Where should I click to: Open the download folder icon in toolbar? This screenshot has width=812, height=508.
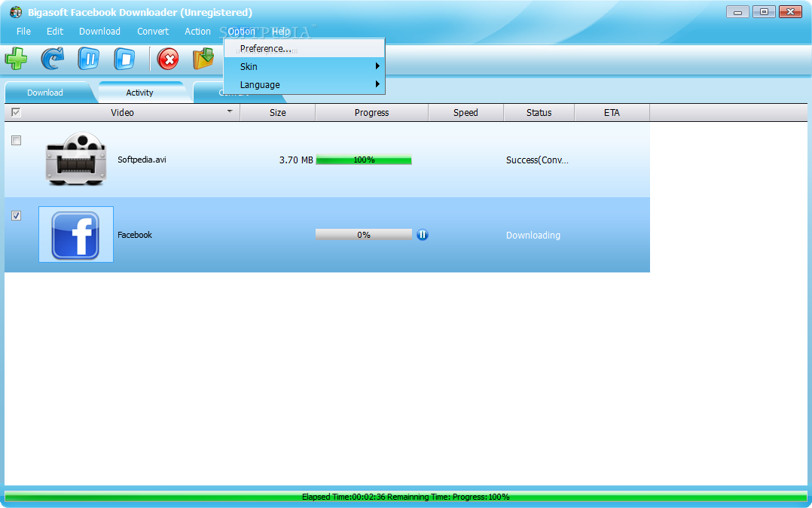(203, 59)
